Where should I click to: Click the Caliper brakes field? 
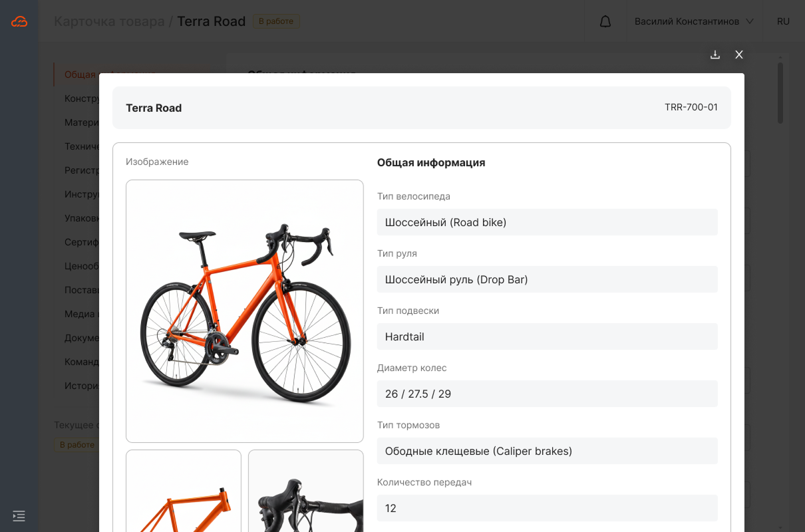point(547,451)
